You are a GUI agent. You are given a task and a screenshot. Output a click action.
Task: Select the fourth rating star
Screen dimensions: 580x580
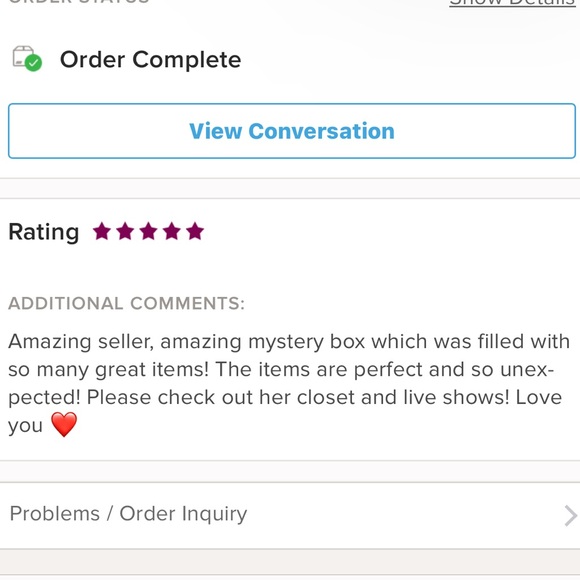coord(172,232)
